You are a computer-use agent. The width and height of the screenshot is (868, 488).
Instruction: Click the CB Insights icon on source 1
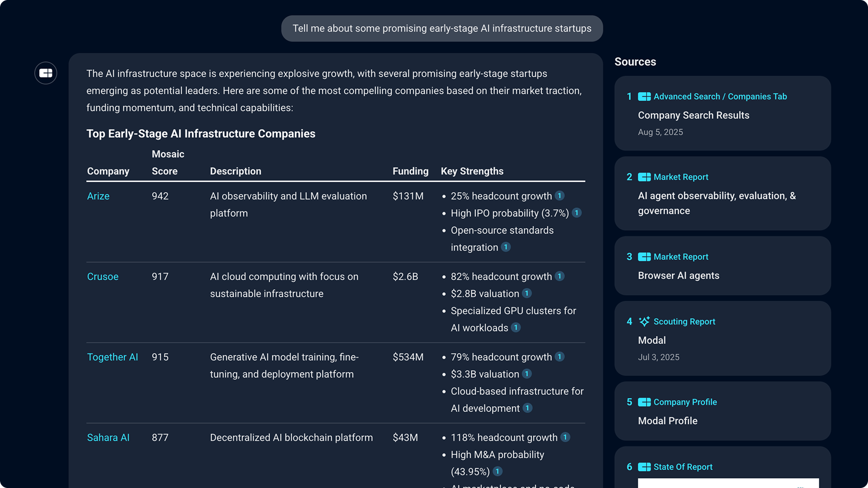coord(645,96)
